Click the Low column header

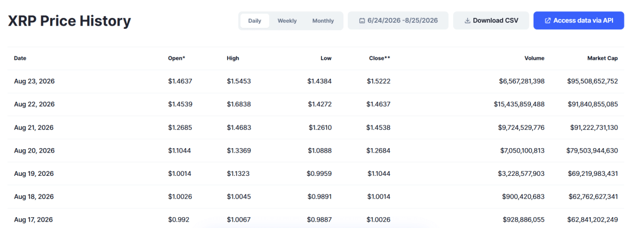click(x=326, y=58)
